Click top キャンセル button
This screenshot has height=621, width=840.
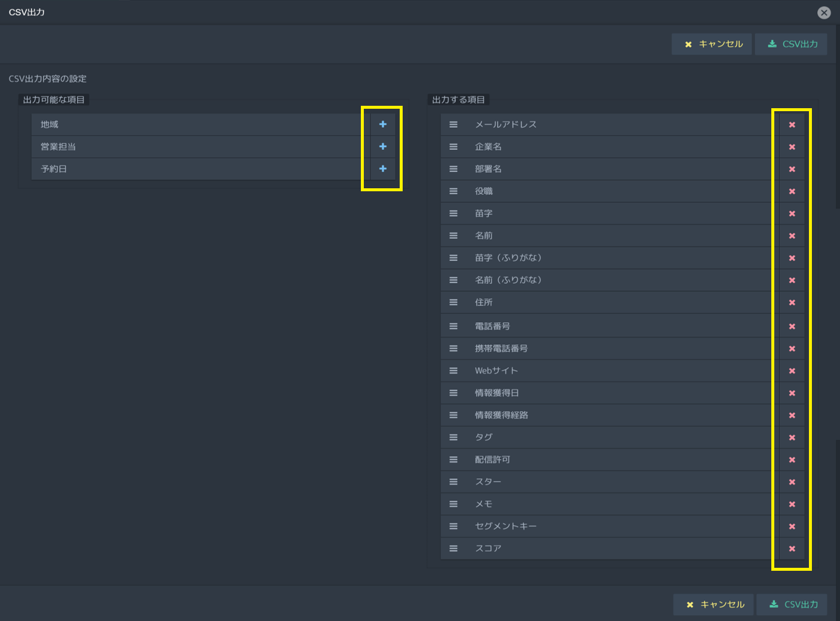(712, 44)
